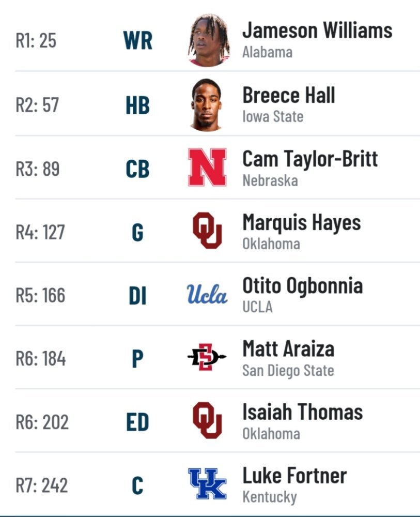This screenshot has width=420, height=517.
Task: Click Jameson Williams player headshot
Action: pyautogui.click(x=209, y=40)
